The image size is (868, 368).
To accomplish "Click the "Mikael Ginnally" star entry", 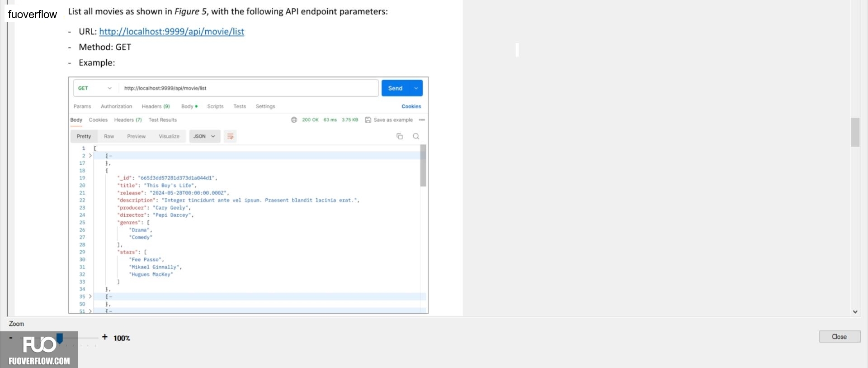I will (154, 267).
